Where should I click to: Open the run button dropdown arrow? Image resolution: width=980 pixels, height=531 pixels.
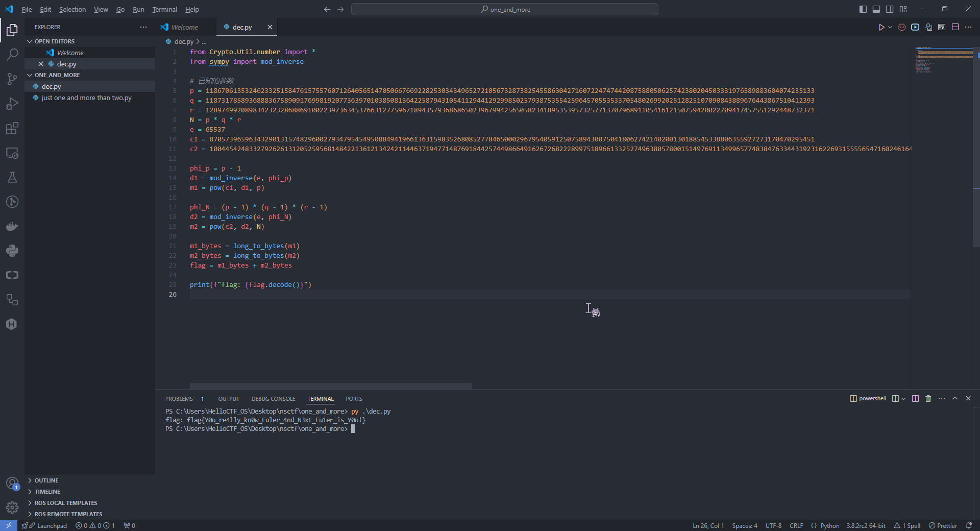tap(890, 27)
